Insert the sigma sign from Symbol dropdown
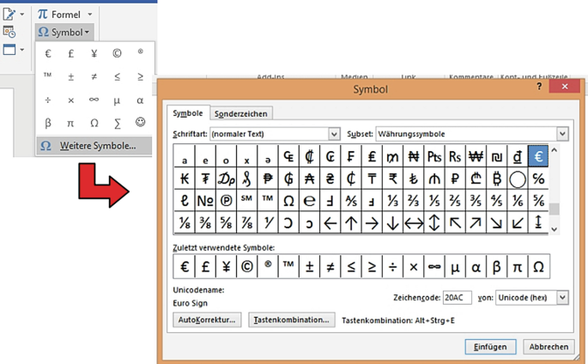 point(117,122)
